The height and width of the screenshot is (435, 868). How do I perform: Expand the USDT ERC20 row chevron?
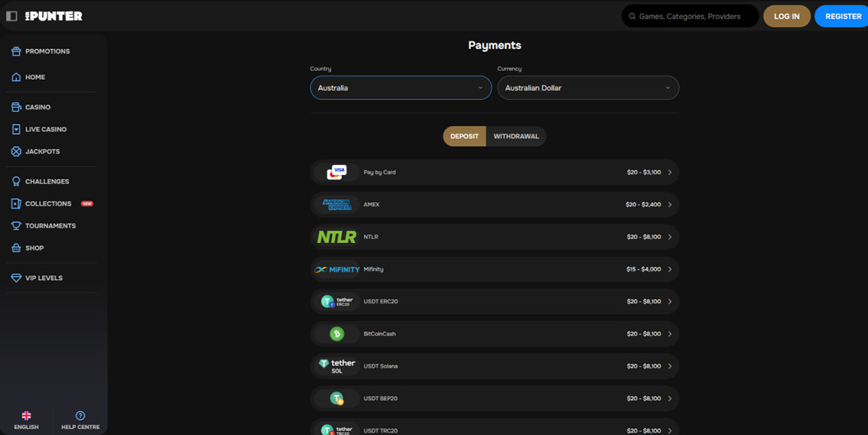[x=670, y=301]
